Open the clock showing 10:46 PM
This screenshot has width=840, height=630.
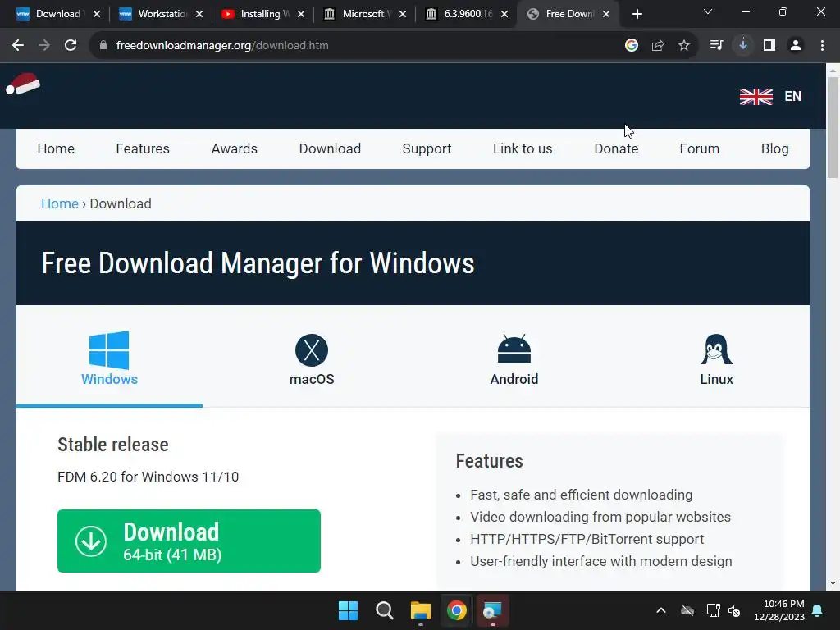(779, 610)
